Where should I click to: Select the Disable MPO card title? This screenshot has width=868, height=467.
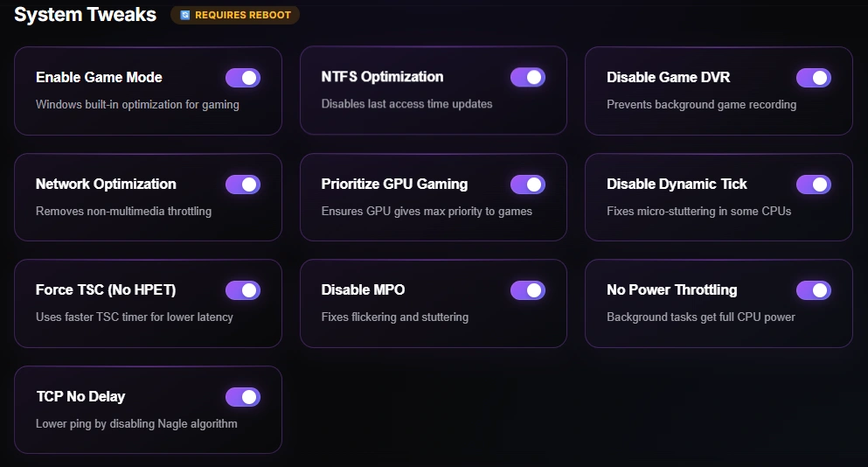pos(363,289)
